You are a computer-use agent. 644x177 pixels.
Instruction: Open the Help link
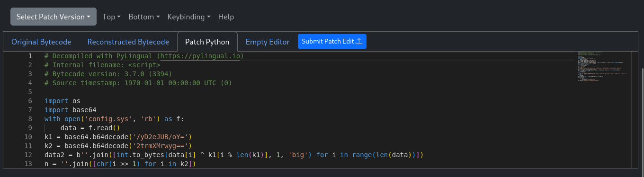tap(226, 17)
